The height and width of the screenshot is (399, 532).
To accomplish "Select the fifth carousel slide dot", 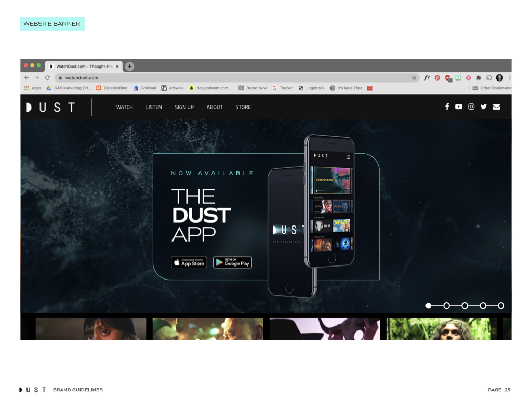I will pyautogui.click(x=501, y=305).
